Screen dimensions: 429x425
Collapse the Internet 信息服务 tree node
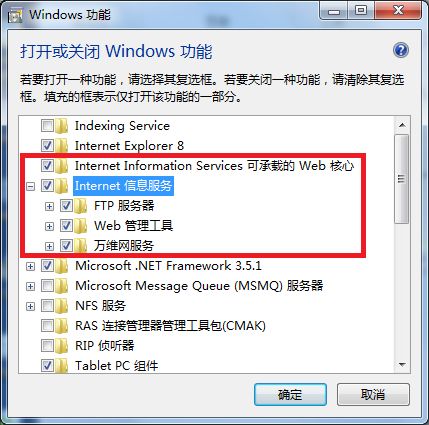31,186
